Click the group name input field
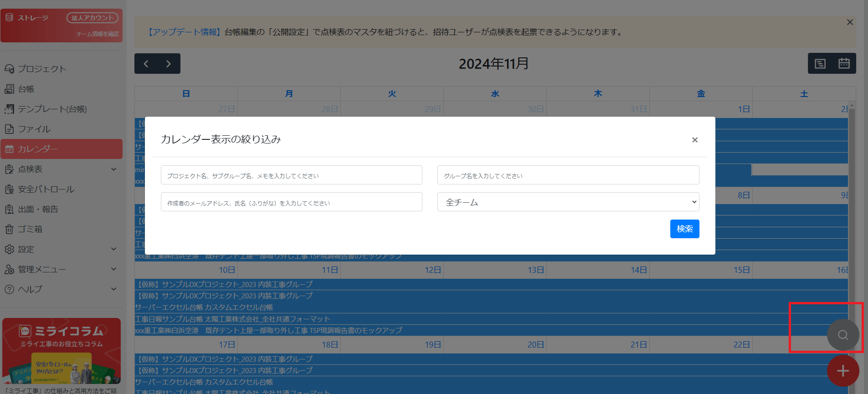868x394 pixels. [x=568, y=175]
